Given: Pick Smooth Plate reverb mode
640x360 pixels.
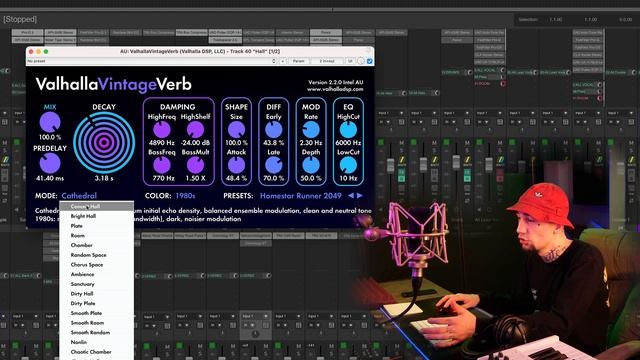Looking at the screenshot, I should [97, 313].
